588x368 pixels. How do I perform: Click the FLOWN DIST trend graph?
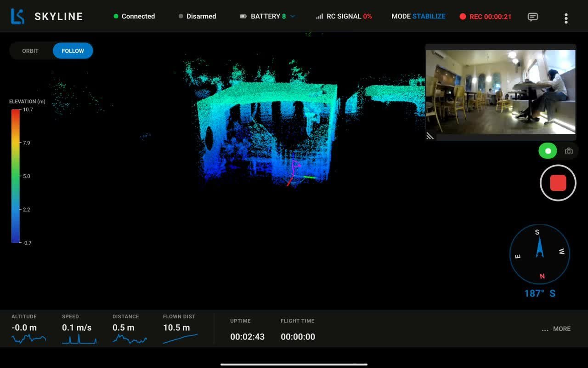(180, 339)
